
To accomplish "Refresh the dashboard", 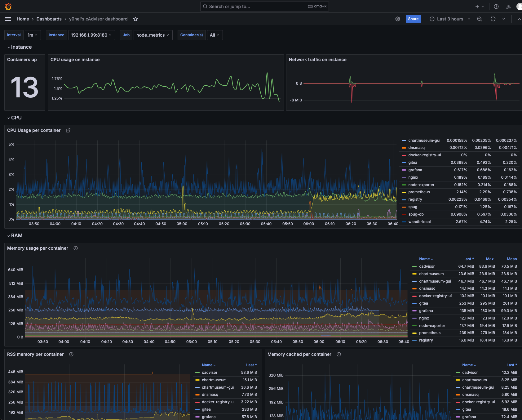I will pos(493,19).
